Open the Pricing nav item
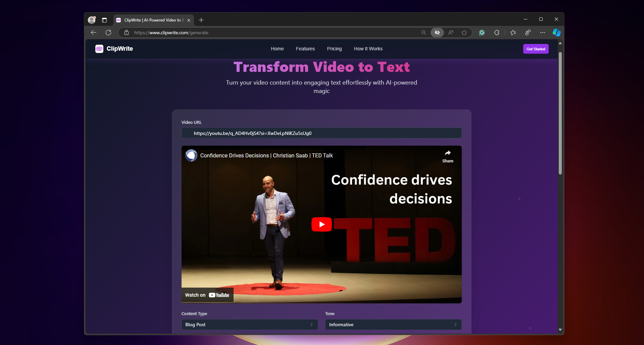Viewport: 644px width, 345px height. pyautogui.click(x=334, y=49)
